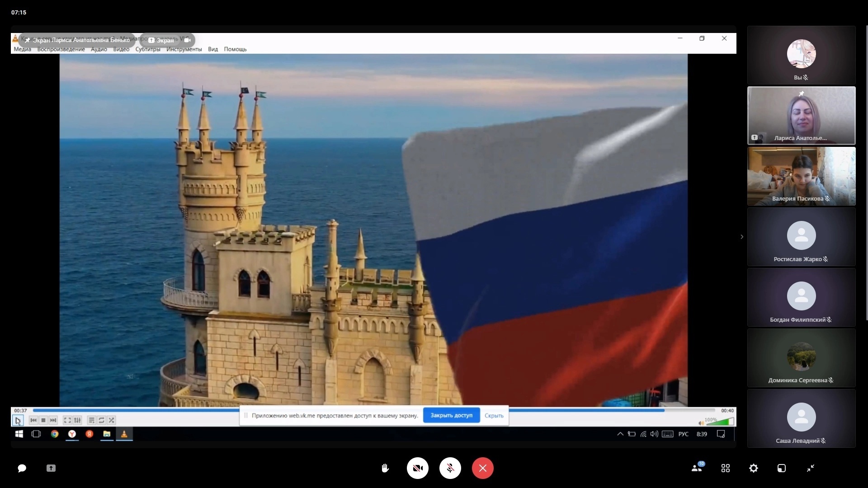Select Лариса Анатольевна video tile
Image resolution: width=868 pixels, height=488 pixels.
pos(802,116)
